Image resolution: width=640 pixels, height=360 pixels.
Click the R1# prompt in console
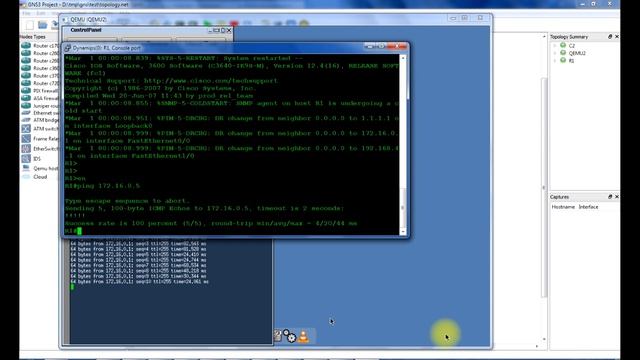tap(70, 231)
